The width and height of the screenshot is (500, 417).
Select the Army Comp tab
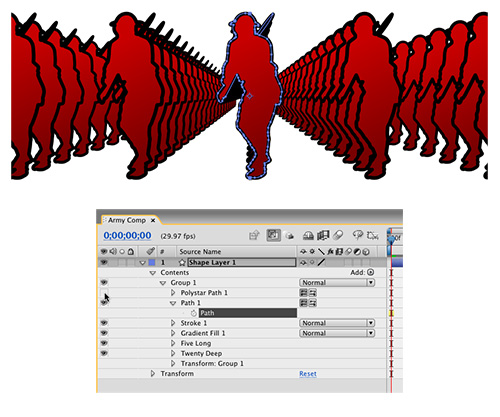(127, 220)
